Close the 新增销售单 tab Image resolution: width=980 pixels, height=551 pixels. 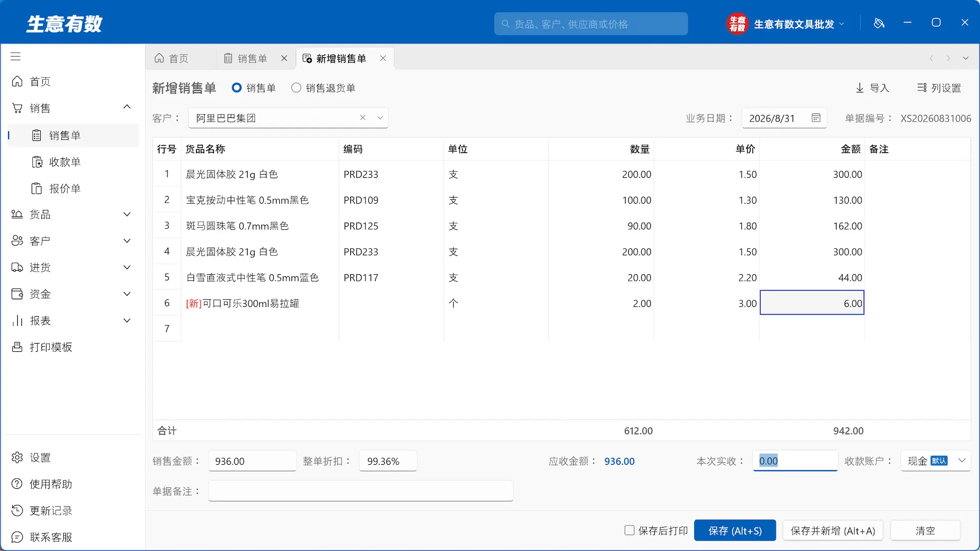coord(383,58)
